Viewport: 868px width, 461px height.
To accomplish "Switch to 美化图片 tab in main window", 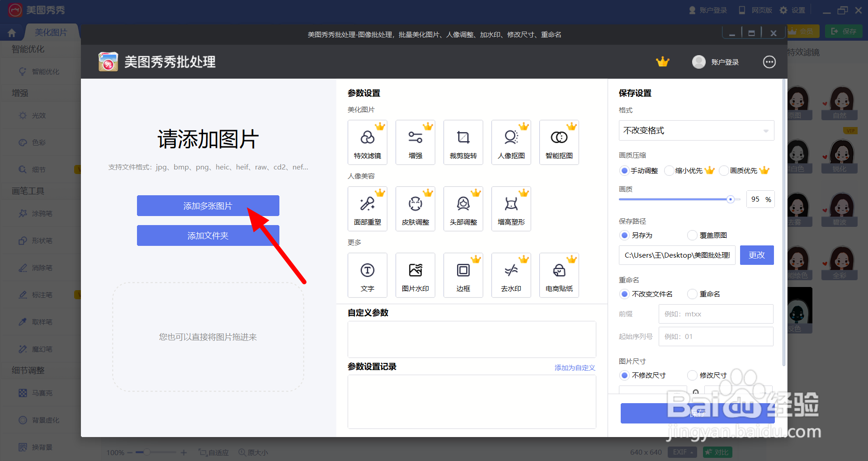I will click(x=51, y=33).
